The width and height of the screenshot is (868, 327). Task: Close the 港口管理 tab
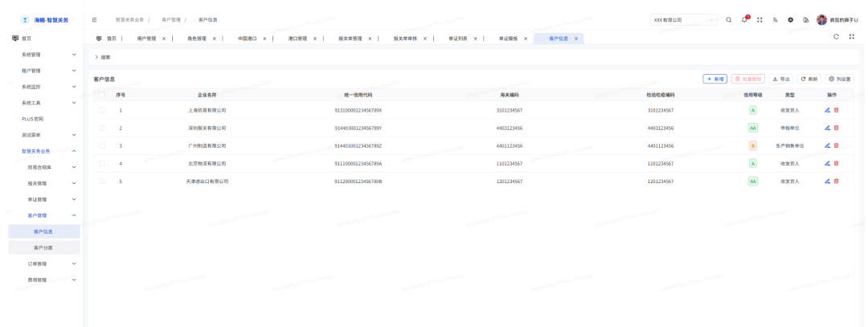315,39
